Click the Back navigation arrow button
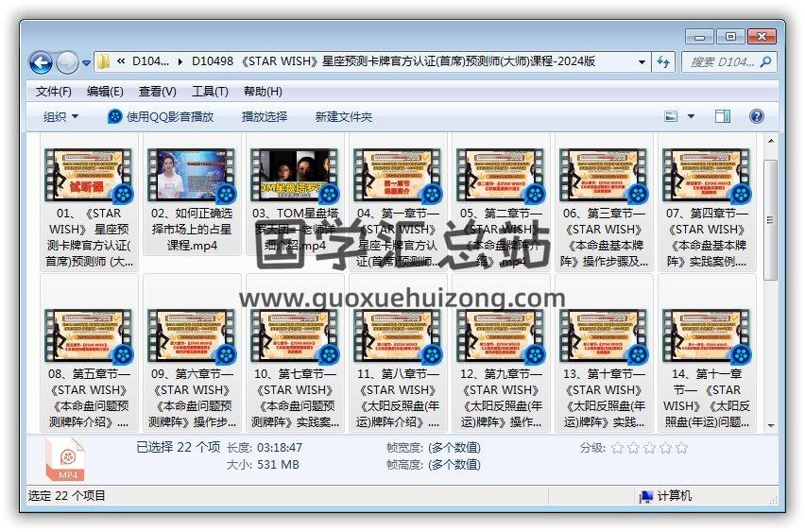The width and height of the screenshot is (805, 532). [41, 62]
